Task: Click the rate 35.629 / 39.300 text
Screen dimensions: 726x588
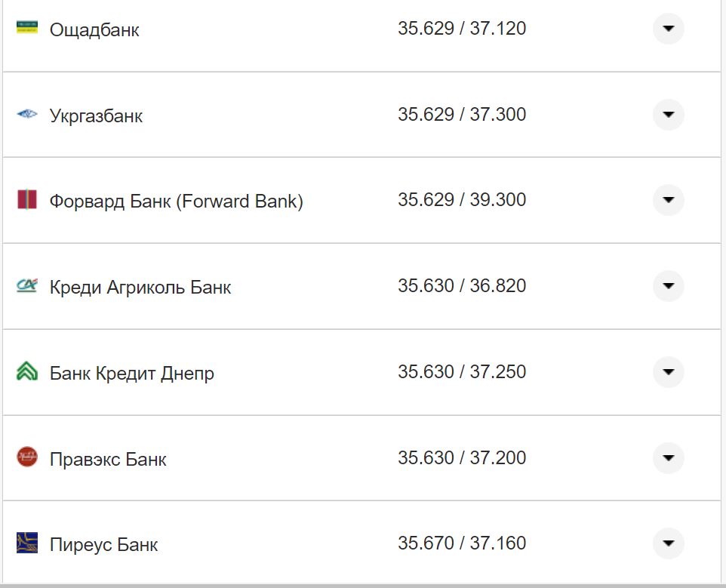Action: [x=463, y=200]
